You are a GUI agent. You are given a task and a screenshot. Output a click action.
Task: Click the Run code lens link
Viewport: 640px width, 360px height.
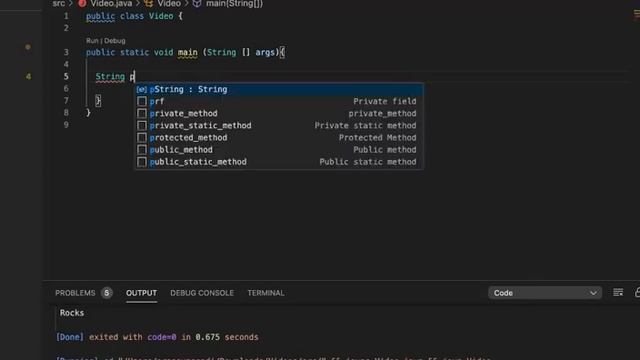tap(92, 41)
